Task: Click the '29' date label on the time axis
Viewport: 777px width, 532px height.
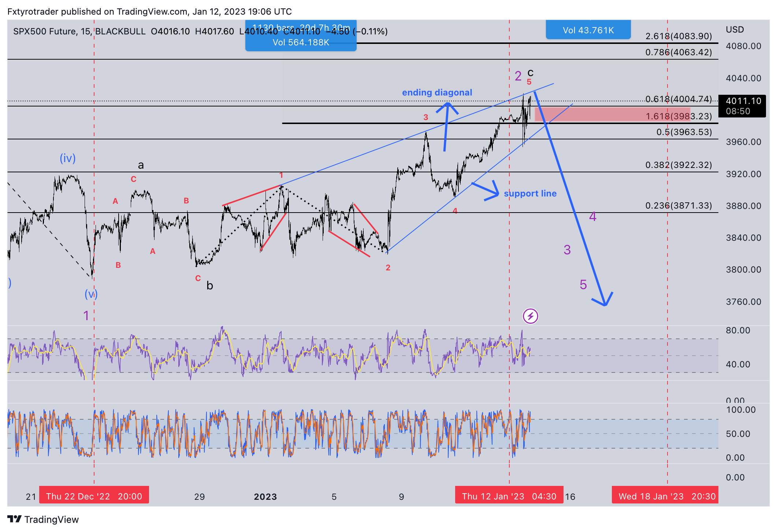Action: [200, 497]
